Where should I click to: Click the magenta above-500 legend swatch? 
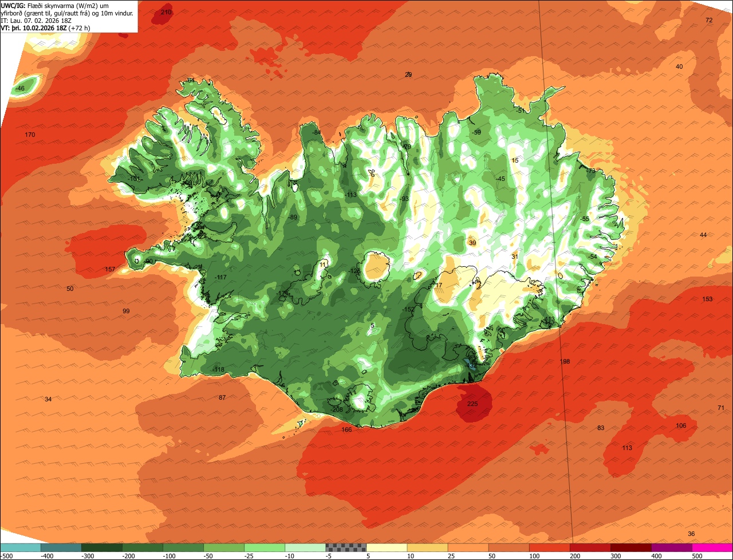712,547
